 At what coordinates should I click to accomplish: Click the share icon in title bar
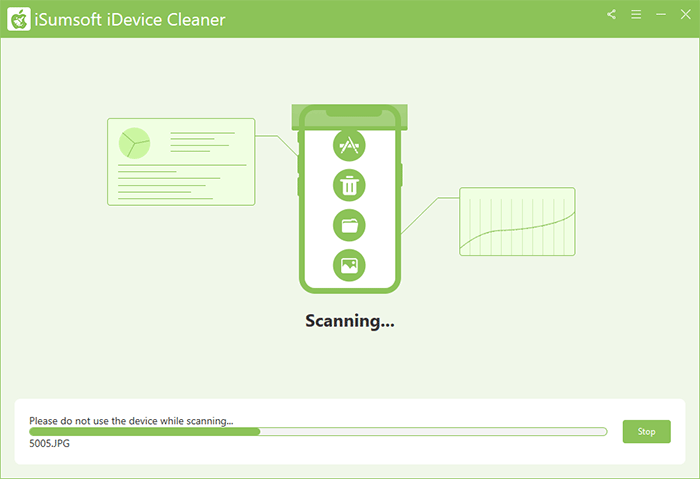coord(611,14)
